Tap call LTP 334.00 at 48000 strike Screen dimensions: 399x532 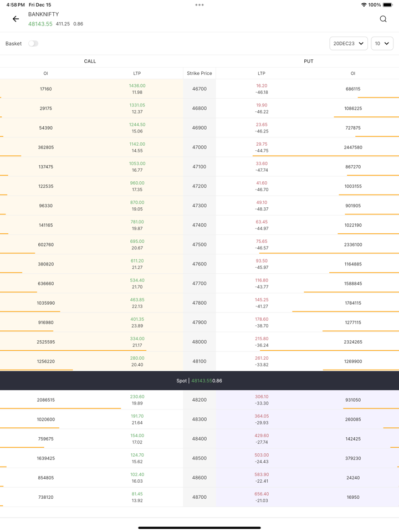tap(137, 339)
